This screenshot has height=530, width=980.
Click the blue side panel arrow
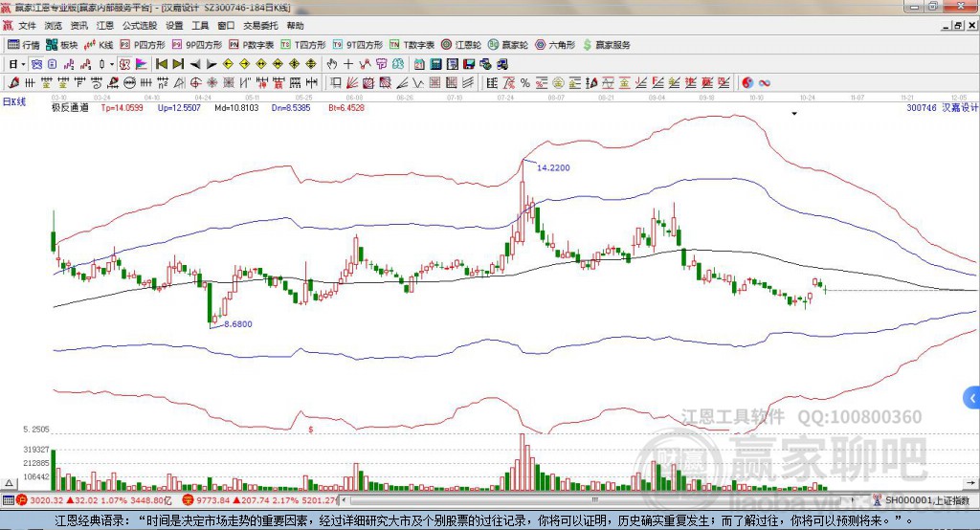[x=972, y=398]
